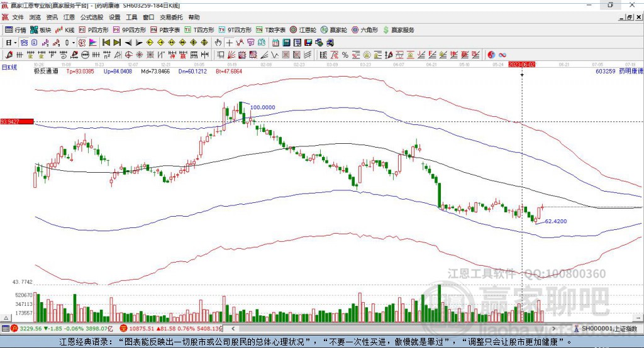Restore the inner chart window
The width and height of the screenshot is (644, 348).
pos(630,17)
